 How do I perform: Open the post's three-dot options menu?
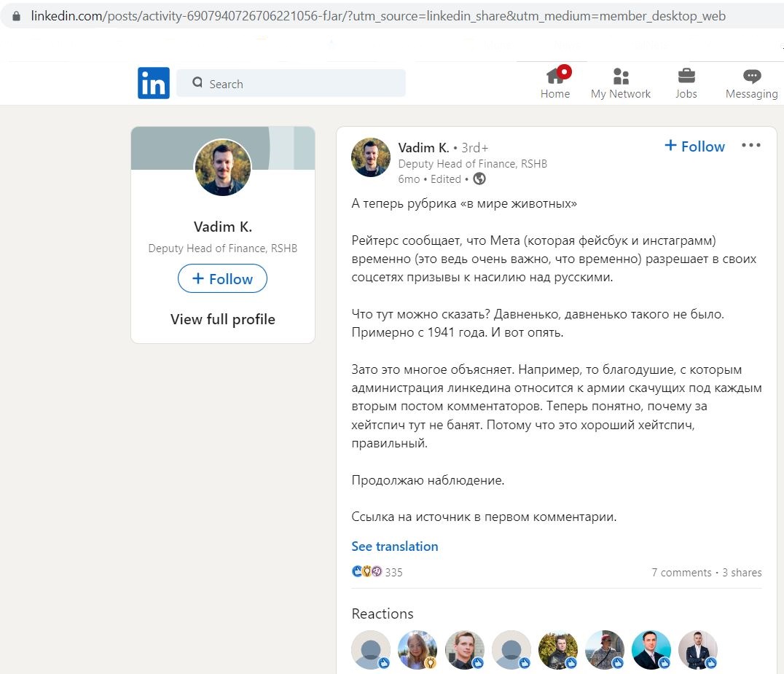[x=751, y=146]
